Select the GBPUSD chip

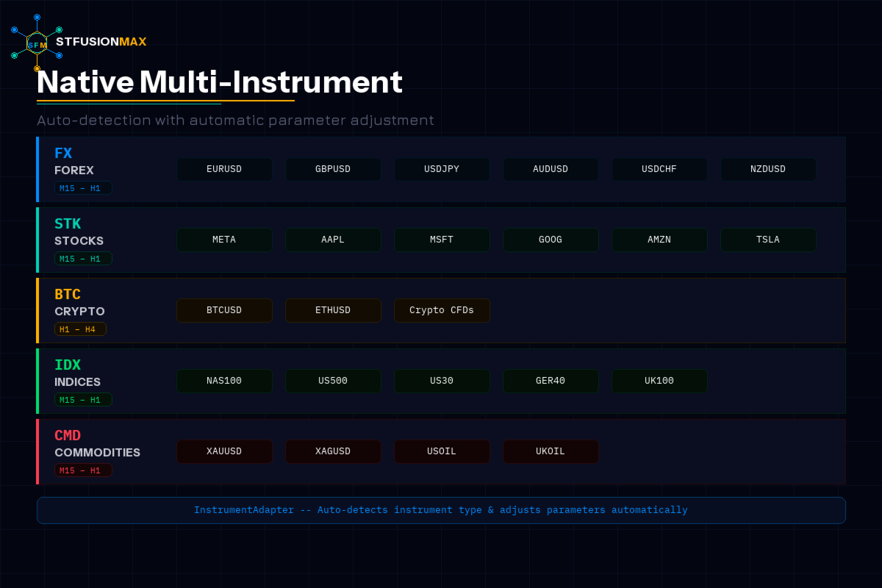pyautogui.click(x=333, y=169)
